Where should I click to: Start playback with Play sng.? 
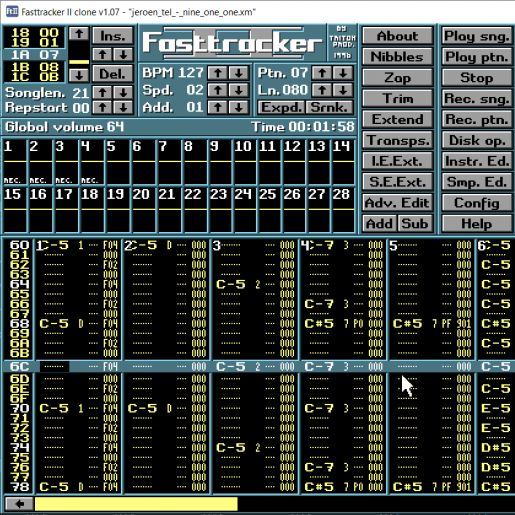coord(477,36)
